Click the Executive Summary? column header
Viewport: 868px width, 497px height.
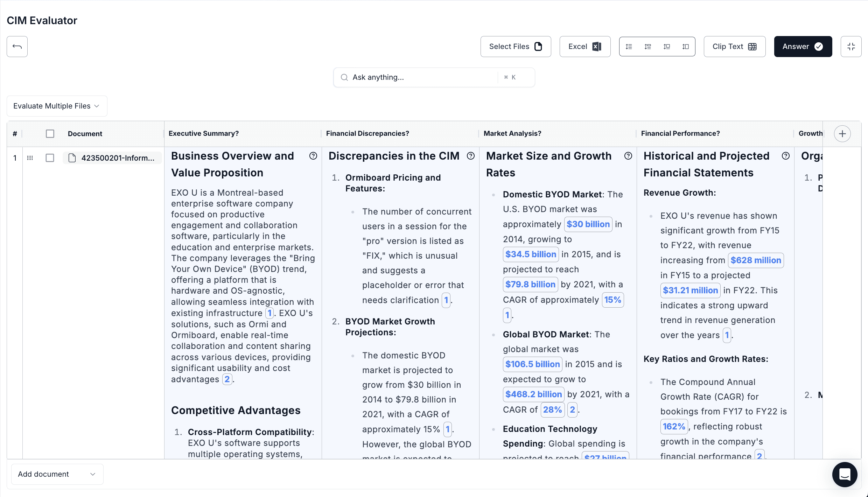coord(204,133)
